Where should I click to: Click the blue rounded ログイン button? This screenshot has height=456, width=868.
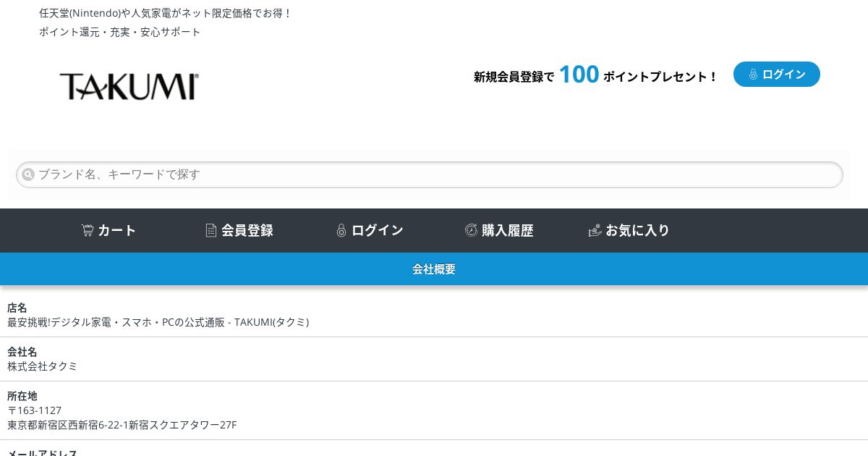pos(777,75)
